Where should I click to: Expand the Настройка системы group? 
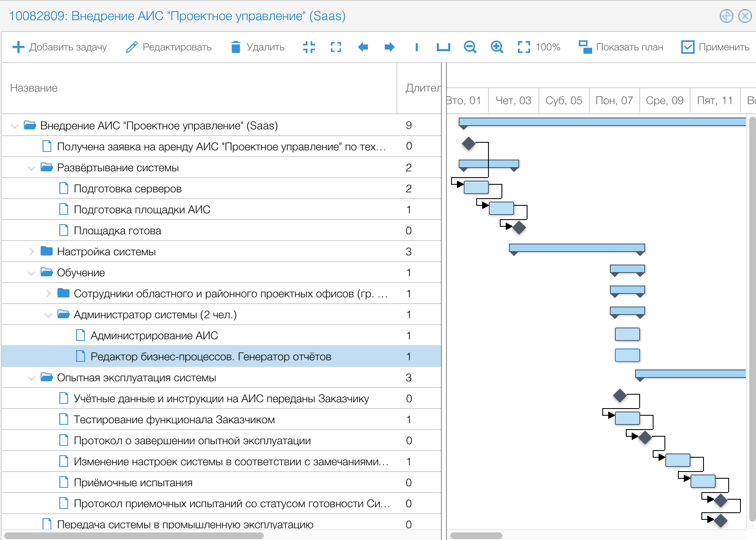coord(31,252)
